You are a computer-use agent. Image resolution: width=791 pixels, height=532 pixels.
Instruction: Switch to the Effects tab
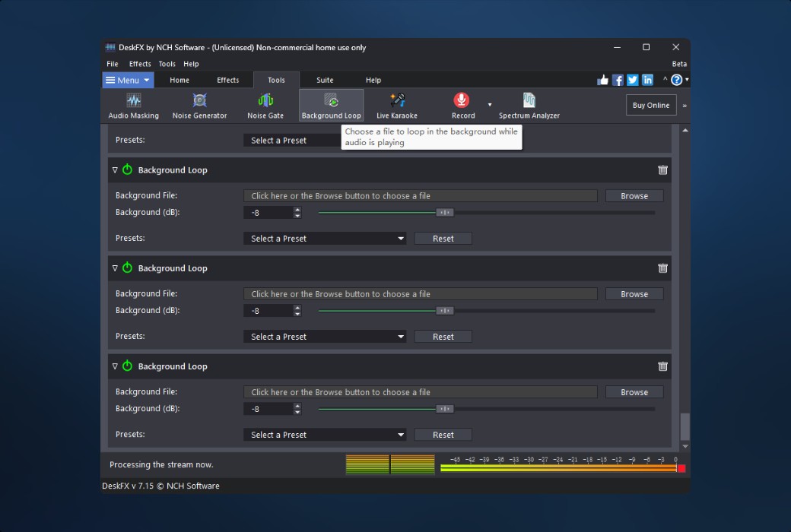(227, 80)
